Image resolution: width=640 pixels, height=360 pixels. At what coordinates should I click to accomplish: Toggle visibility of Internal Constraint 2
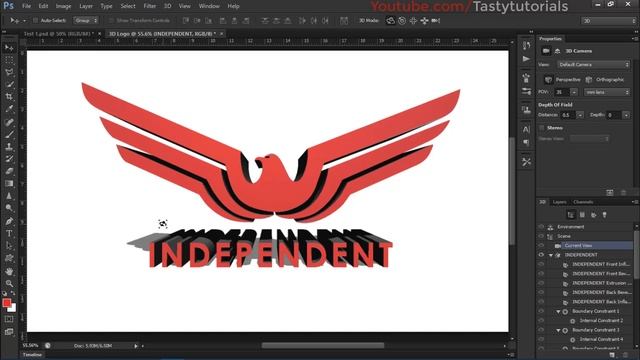541,320
